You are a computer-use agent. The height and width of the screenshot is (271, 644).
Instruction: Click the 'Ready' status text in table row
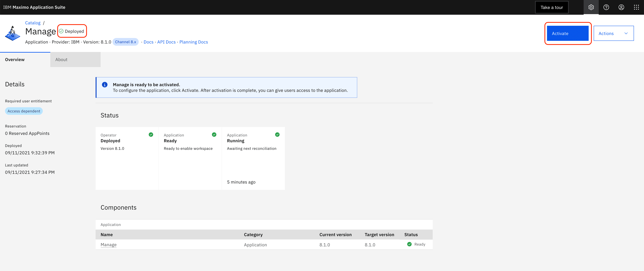420,244
